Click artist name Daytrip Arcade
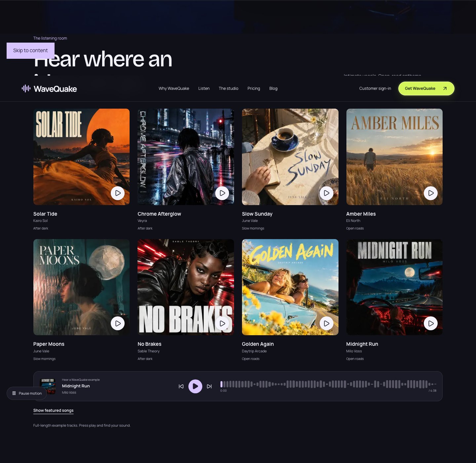This screenshot has width=476, height=463. pyautogui.click(x=254, y=351)
